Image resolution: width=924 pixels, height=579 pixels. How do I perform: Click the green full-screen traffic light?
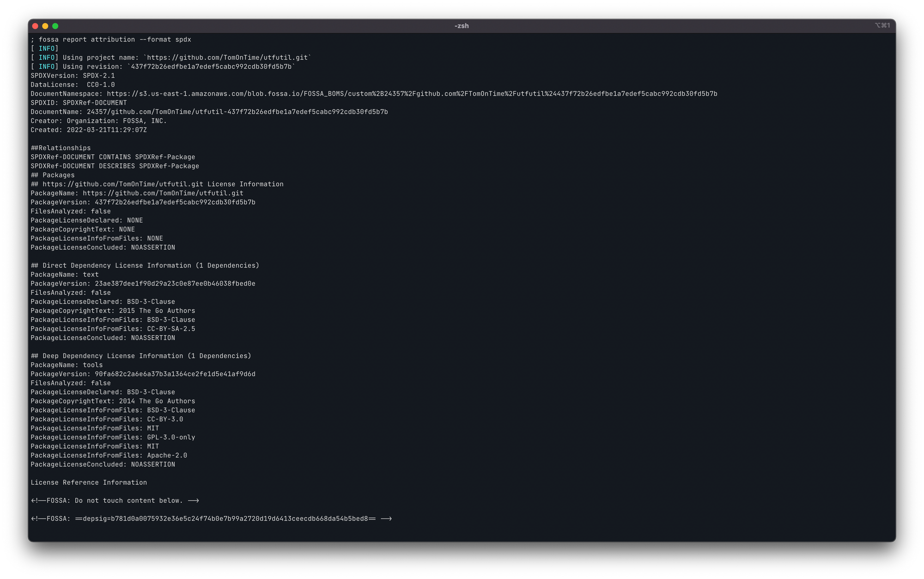point(55,27)
